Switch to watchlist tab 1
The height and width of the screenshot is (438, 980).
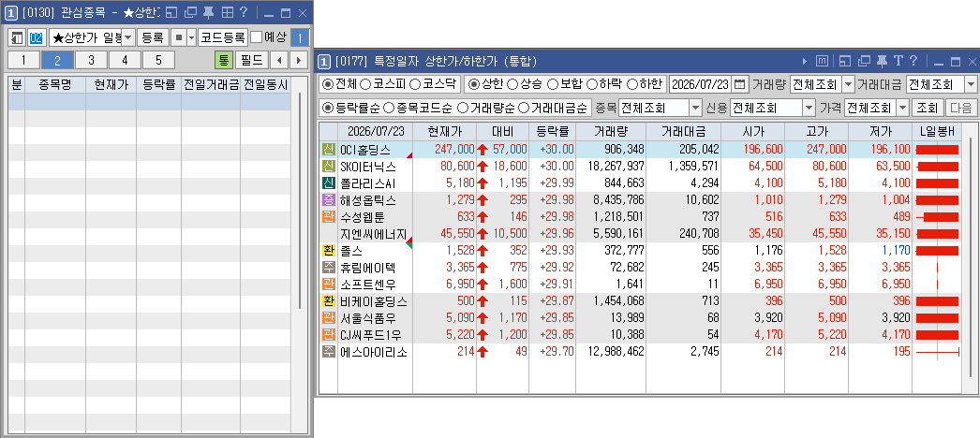click(x=23, y=60)
